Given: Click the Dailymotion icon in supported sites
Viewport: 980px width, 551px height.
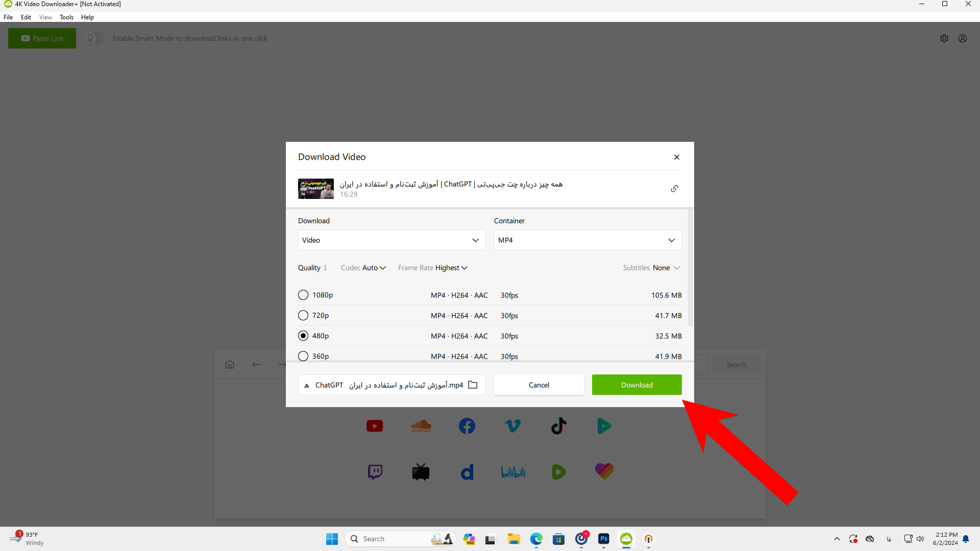Looking at the screenshot, I should tap(467, 471).
